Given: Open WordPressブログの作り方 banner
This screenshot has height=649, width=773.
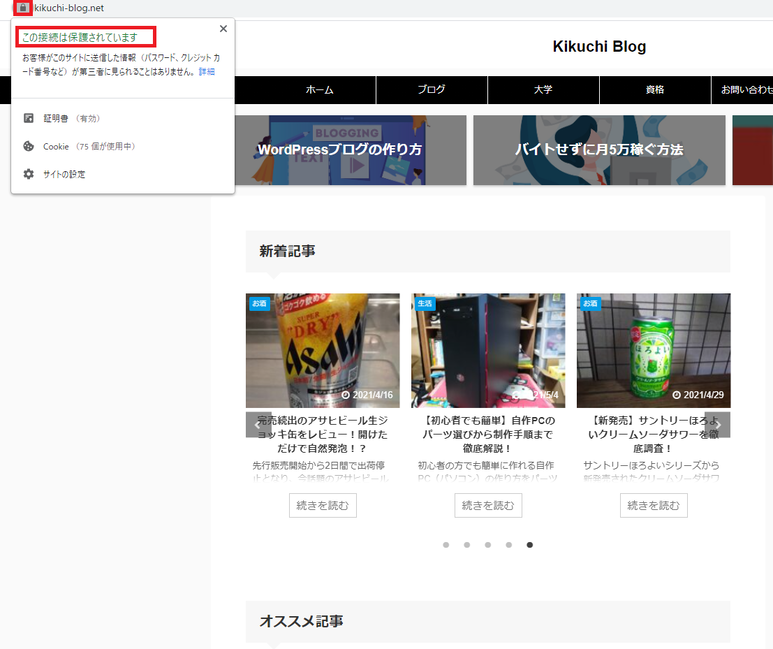Looking at the screenshot, I should tap(340, 150).
